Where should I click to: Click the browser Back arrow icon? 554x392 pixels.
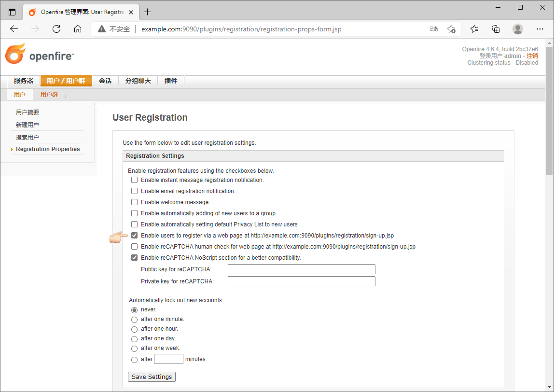pyautogui.click(x=14, y=29)
